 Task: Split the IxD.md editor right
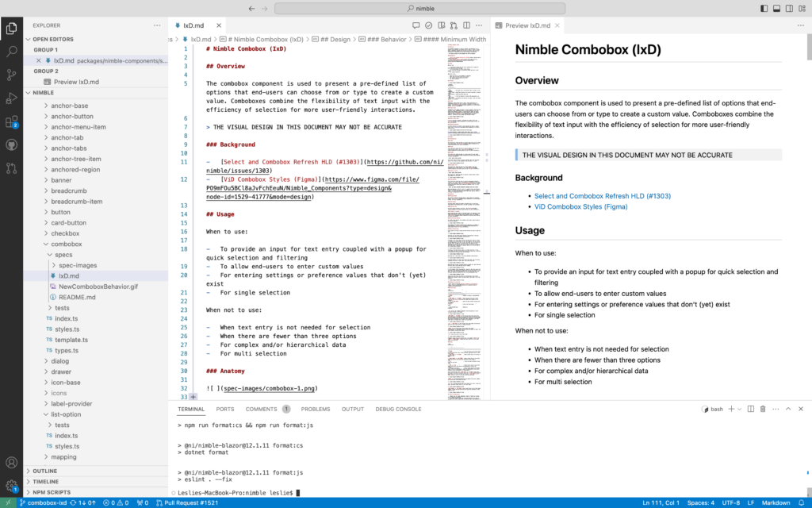coord(466,25)
